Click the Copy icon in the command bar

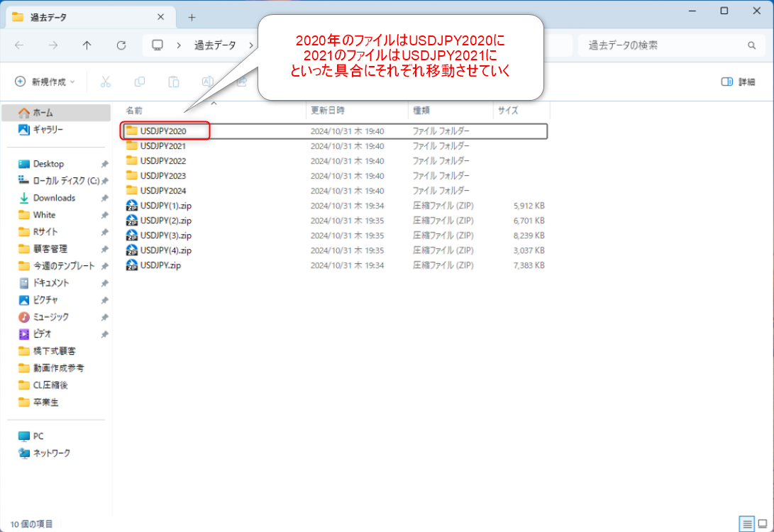140,82
